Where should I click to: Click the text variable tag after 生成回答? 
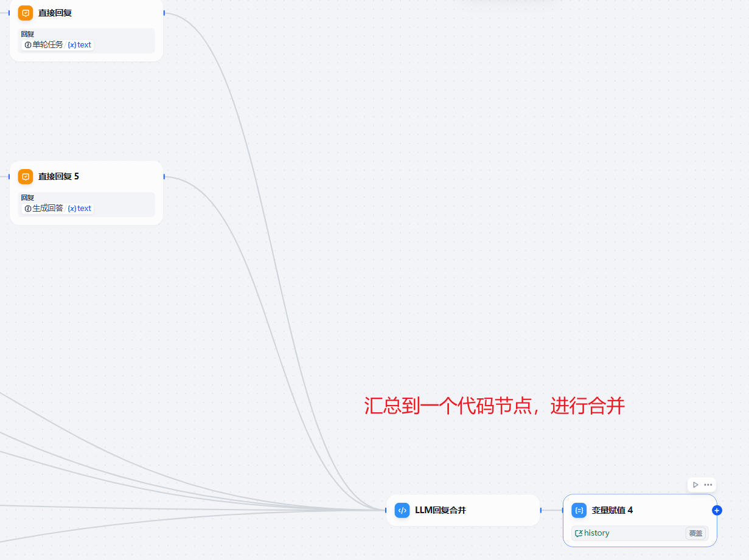[x=80, y=209]
